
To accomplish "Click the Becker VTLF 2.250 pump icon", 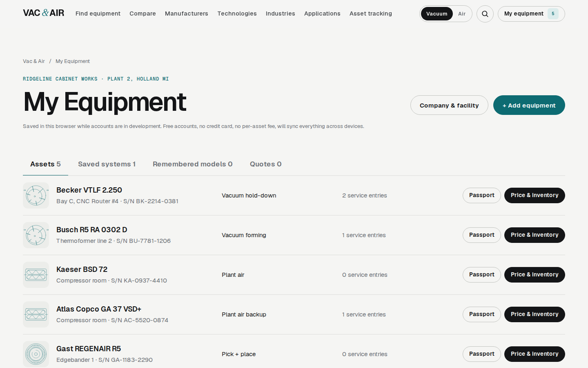I will tap(36, 195).
